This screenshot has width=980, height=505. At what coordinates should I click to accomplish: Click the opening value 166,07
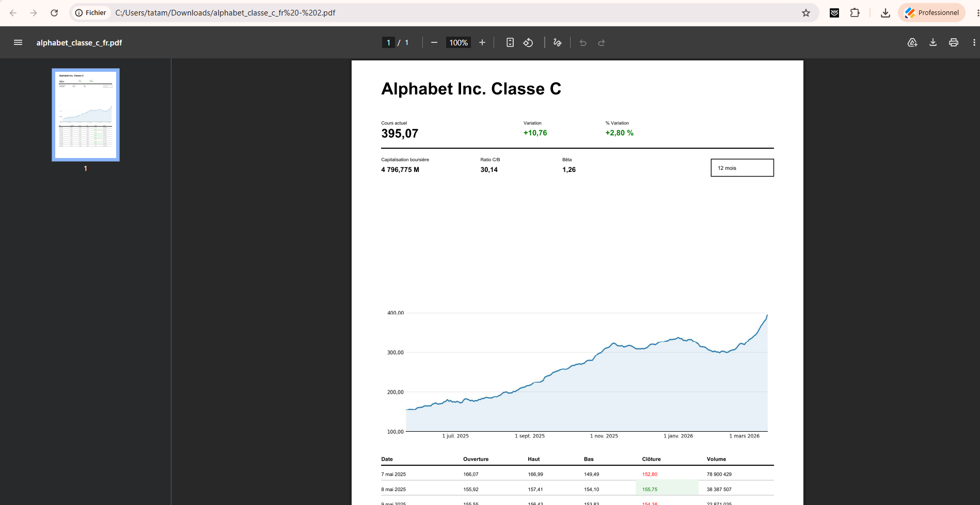tap(471, 474)
